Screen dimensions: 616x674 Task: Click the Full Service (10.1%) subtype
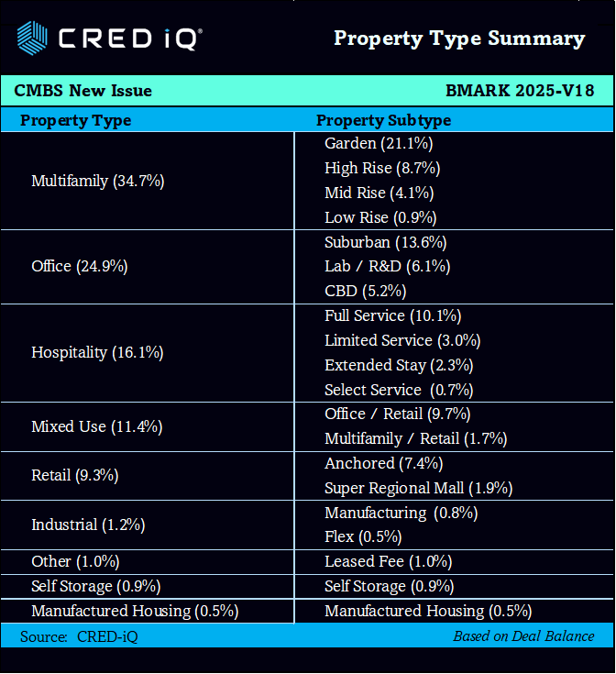point(392,315)
